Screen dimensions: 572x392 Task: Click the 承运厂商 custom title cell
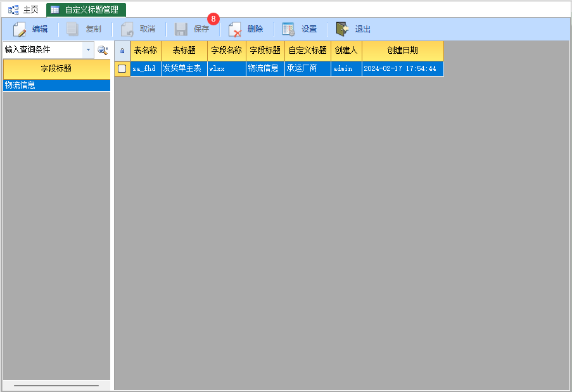point(307,68)
